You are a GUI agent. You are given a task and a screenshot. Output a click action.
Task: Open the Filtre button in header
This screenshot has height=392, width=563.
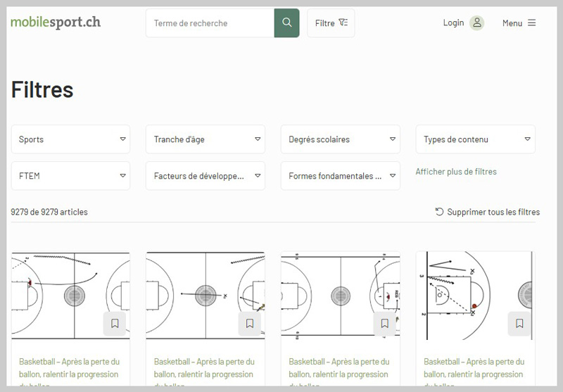331,23
